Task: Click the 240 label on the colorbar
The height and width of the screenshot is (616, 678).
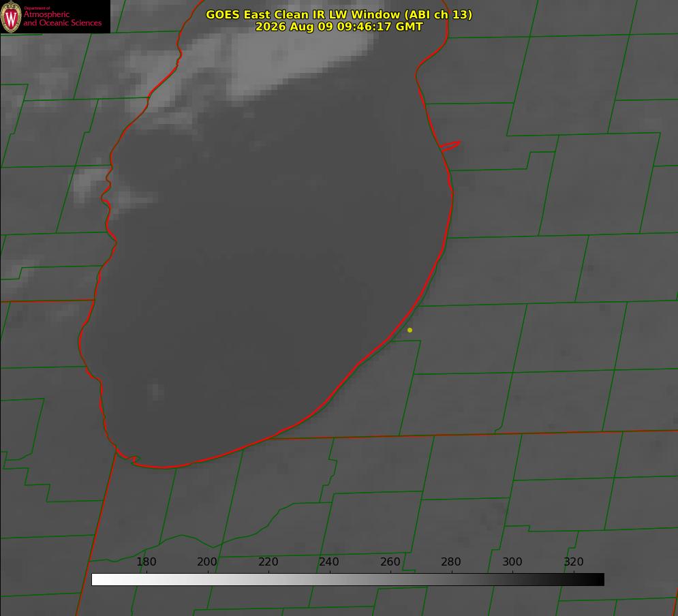Action: click(x=329, y=562)
